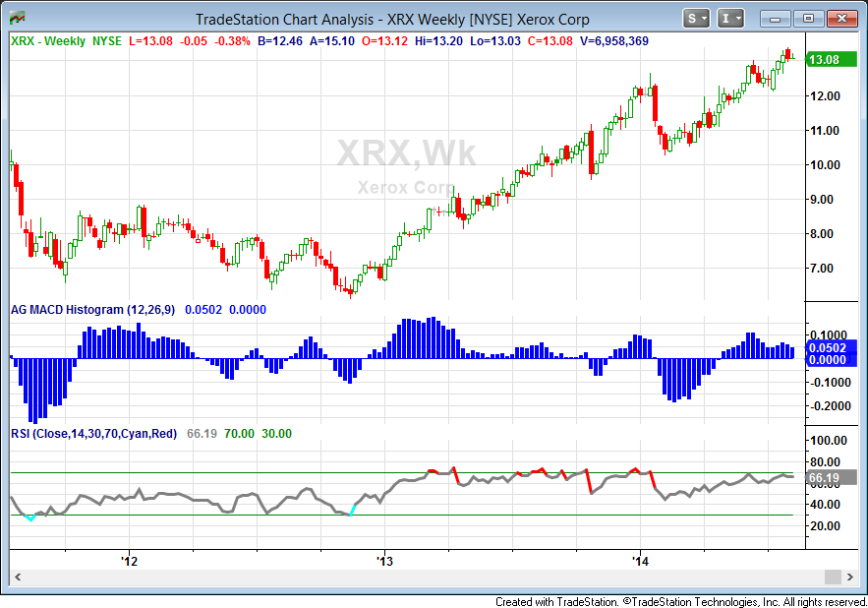Click the Style (S) toolbar icon

[691, 17]
